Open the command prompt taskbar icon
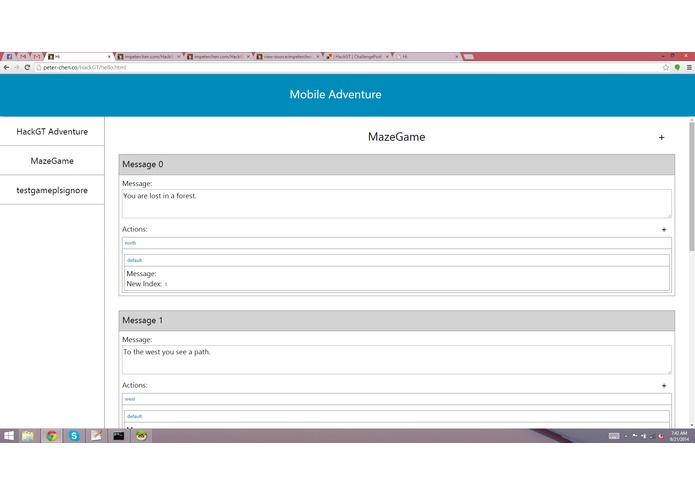Viewport: 695px width, 494px height. point(118,436)
